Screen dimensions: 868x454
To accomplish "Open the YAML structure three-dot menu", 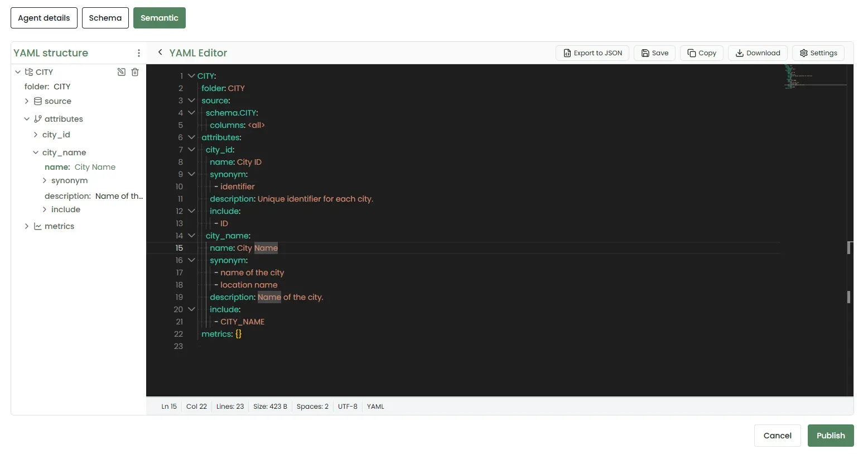I will point(138,53).
